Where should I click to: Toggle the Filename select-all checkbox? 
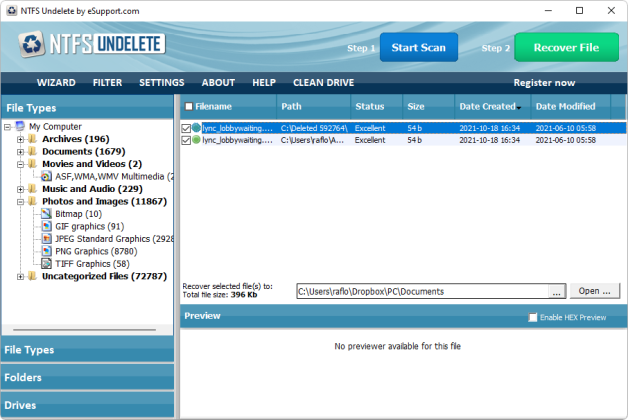coord(189,107)
